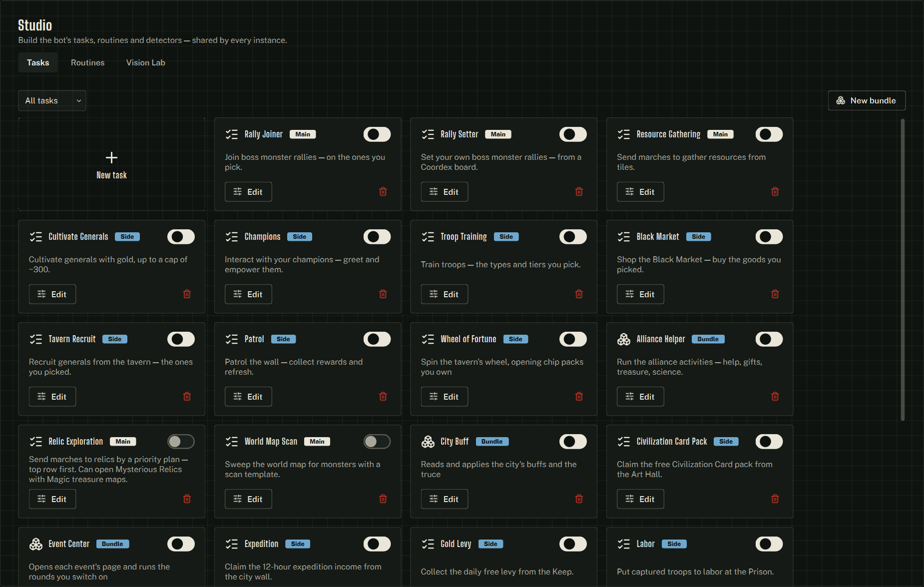
Task: Click the Gold Levy checklist icon
Action: click(x=428, y=544)
